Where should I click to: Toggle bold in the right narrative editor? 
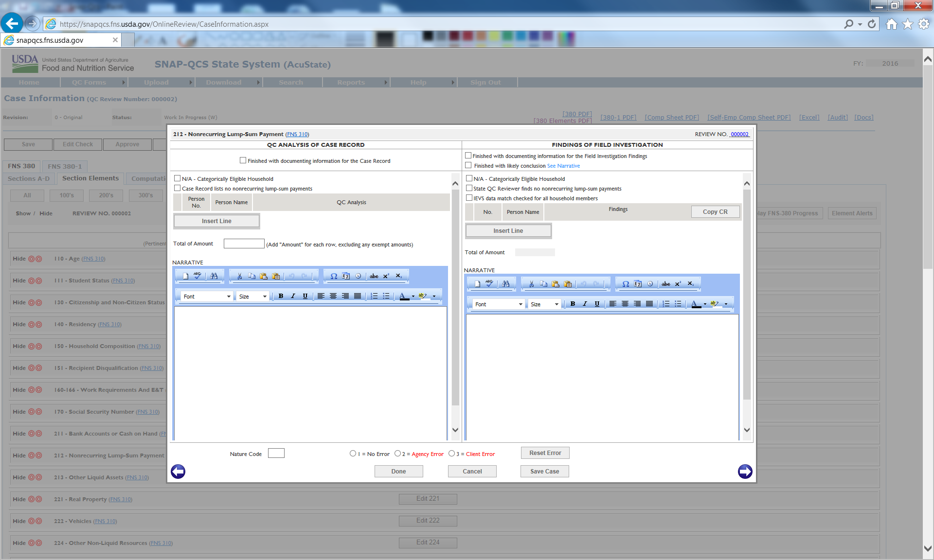(x=573, y=304)
